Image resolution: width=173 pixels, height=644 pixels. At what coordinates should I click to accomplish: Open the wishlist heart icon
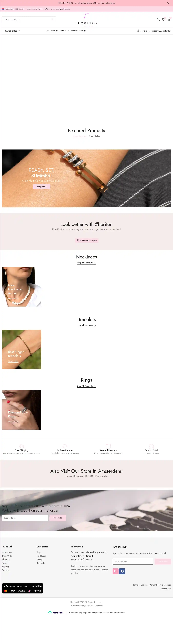click(x=164, y=19)
